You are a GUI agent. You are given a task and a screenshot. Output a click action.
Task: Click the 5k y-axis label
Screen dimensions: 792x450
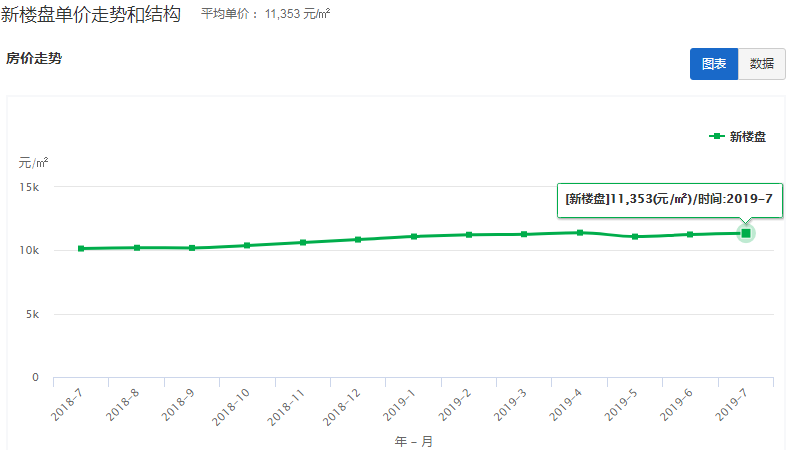coord(33,314)
